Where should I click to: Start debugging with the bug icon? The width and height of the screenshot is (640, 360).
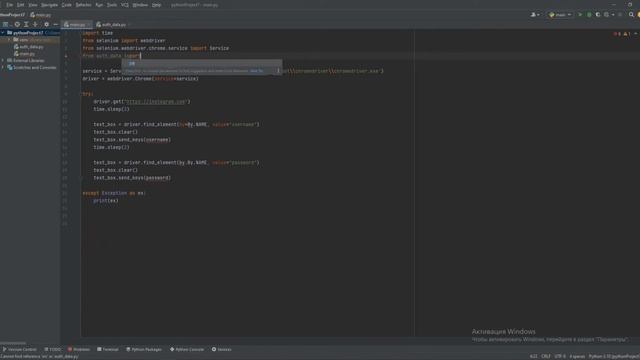pyautogui.click(x=589, y=15)
